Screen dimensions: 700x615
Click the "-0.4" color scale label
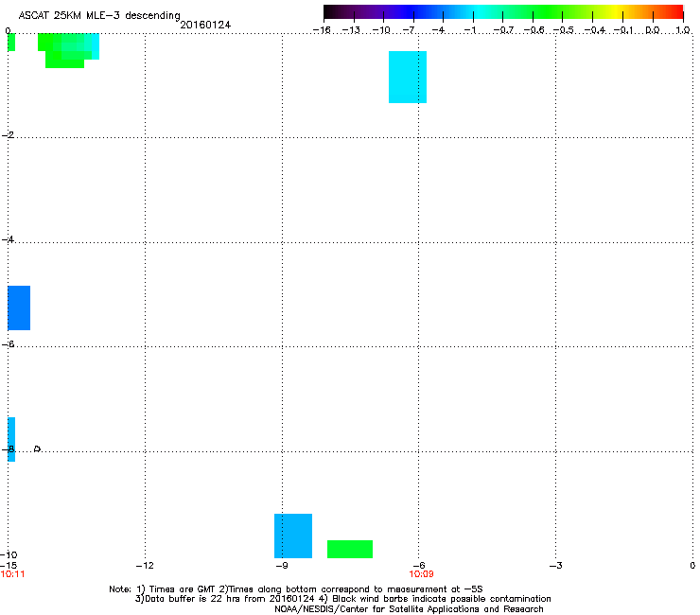pos(595,30)
